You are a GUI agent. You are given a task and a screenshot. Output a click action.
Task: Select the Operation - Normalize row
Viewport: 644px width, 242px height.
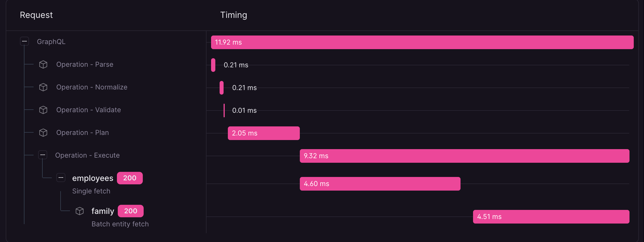coord(92,87)
